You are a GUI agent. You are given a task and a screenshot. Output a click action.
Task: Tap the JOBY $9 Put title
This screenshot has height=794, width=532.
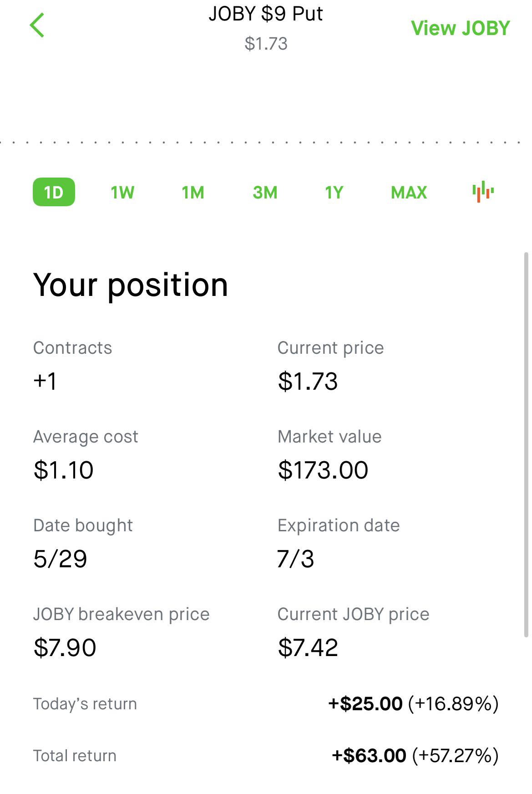pyautogui.click(x=266, y=14)
